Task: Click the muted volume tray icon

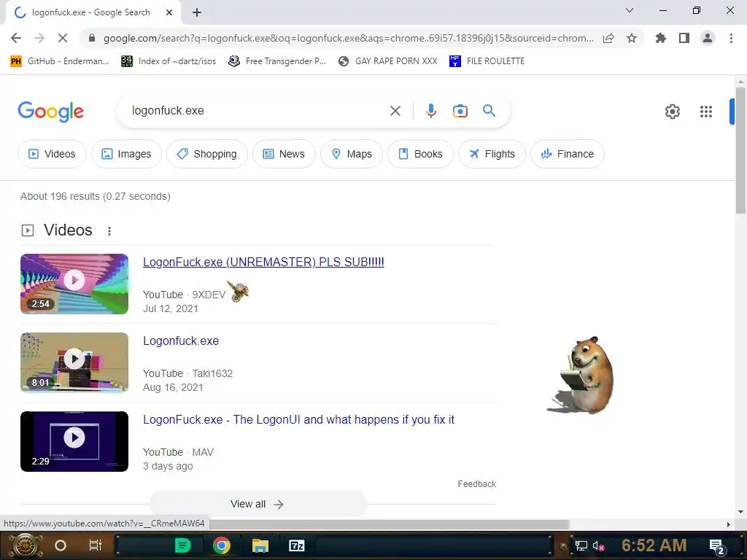Action: [x=599, y=545]
